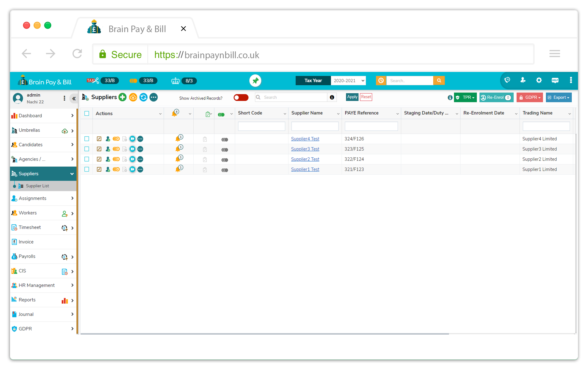Open the Invoice sidebar item
Image resolution: width=588 pixels, height=371 pixels.
tap(43, 242)
